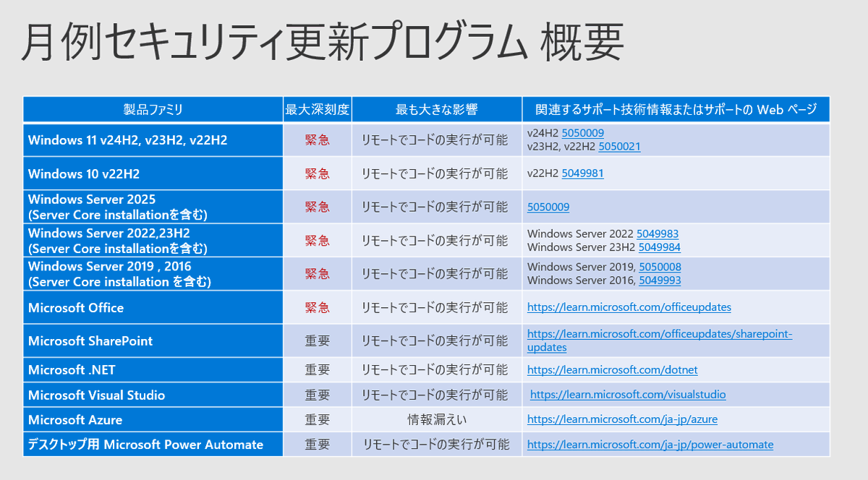Click 重要 severity in Microsoft SharePoint row
The image size is (868, 480).
318,340
